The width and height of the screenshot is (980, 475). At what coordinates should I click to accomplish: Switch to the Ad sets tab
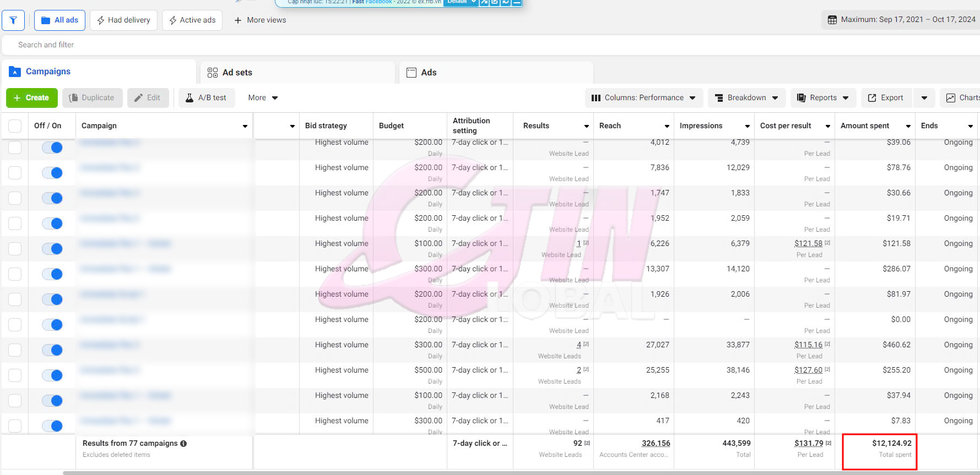click(x=297, y=72)
